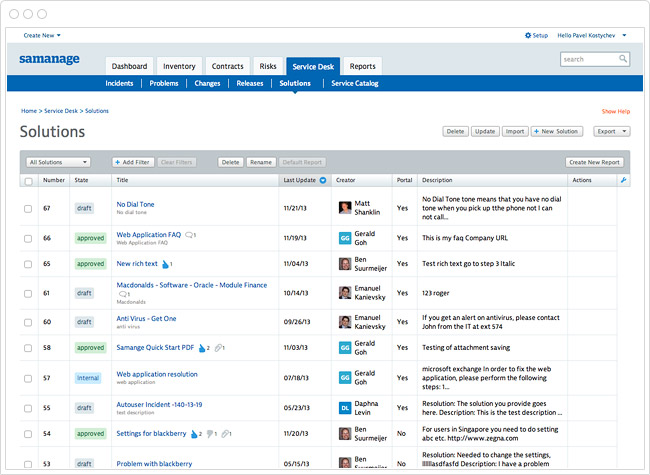Expand the Export dropdown button
This screenshot has height=475, width=650.
point(611,131)
